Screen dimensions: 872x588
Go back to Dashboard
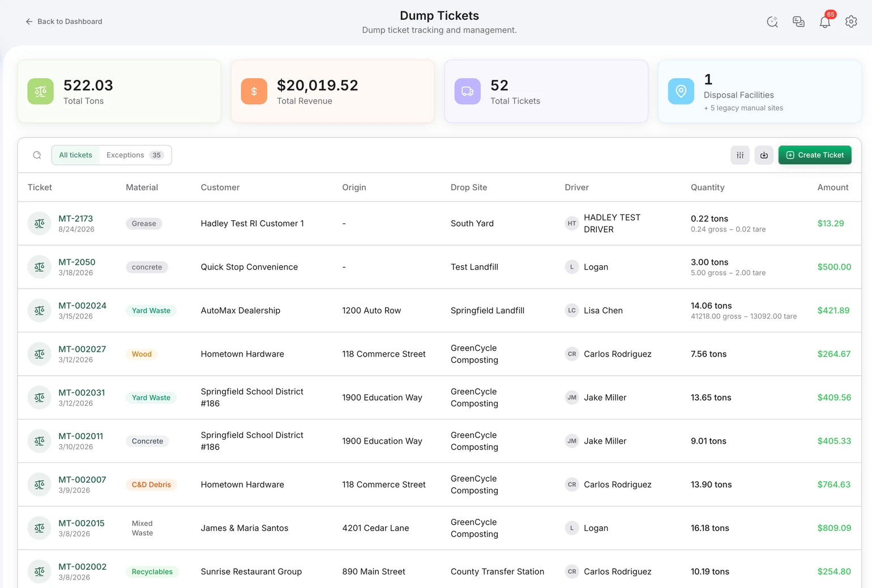click(x=63, y=22)
